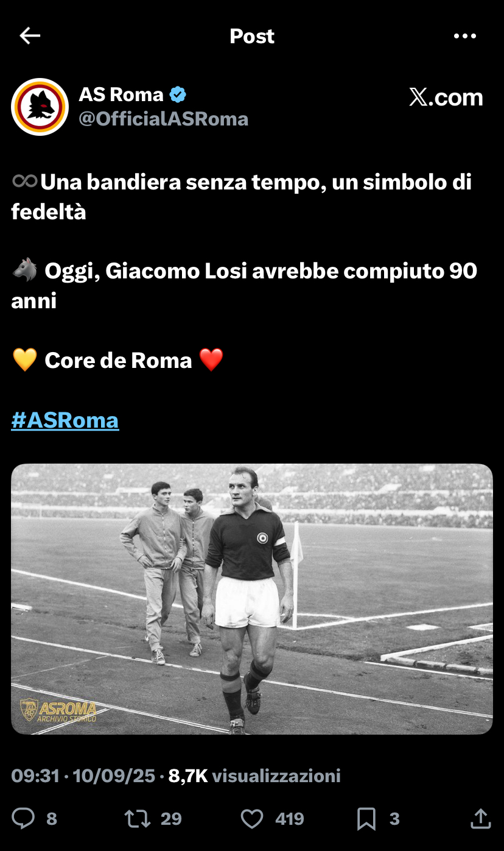The height and width of the screenshot is (851, 504).
Task: Click the X.com watermark logo
Action: click(446, 97)
